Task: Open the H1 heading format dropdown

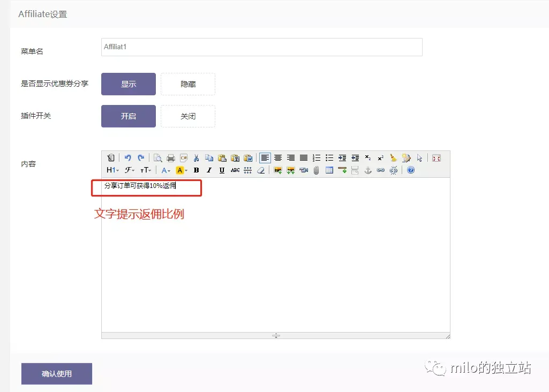Action: (112, 170)
